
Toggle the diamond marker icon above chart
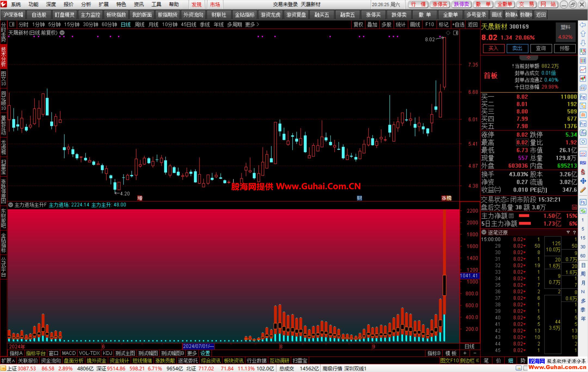tap(448, 33)
